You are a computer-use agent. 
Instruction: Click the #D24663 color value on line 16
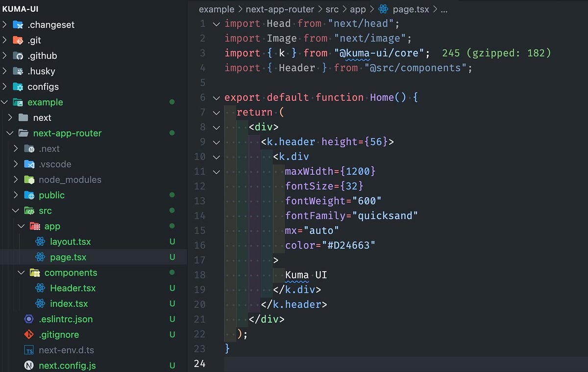point(350,245)
